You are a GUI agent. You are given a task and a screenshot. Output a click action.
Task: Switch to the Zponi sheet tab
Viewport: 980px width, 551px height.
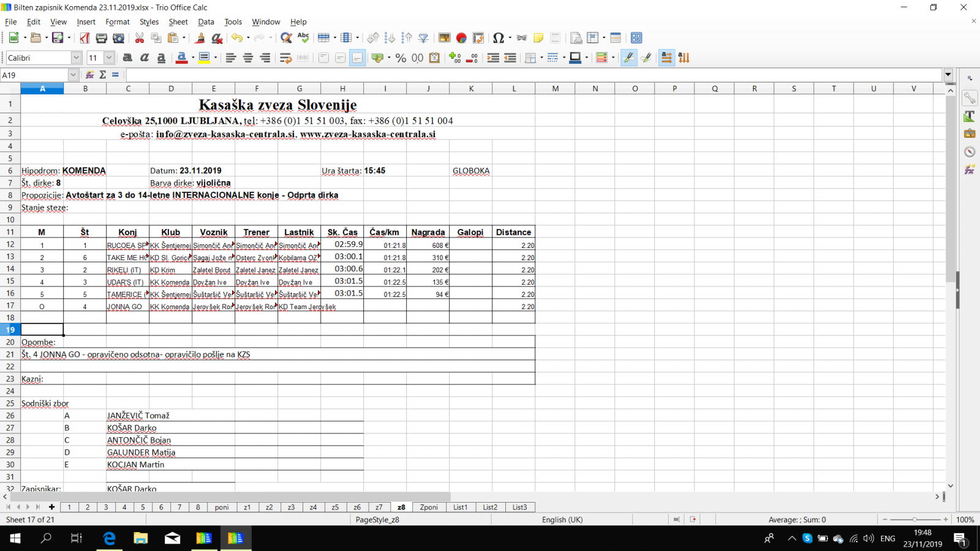[429, 507]
